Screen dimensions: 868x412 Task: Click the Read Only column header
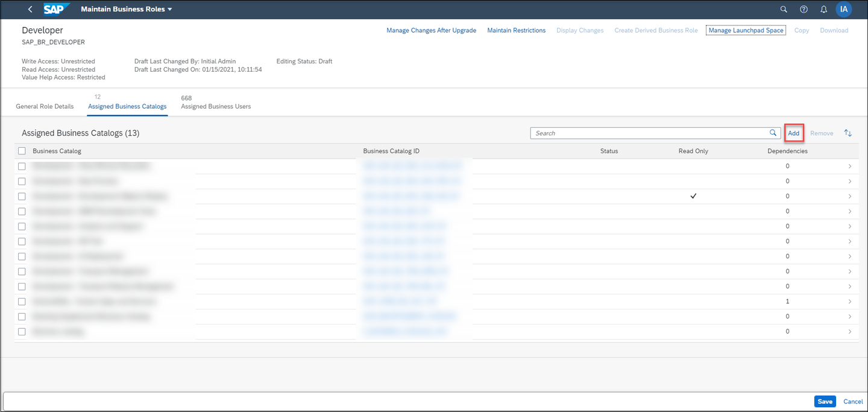[x=693, y=151]
